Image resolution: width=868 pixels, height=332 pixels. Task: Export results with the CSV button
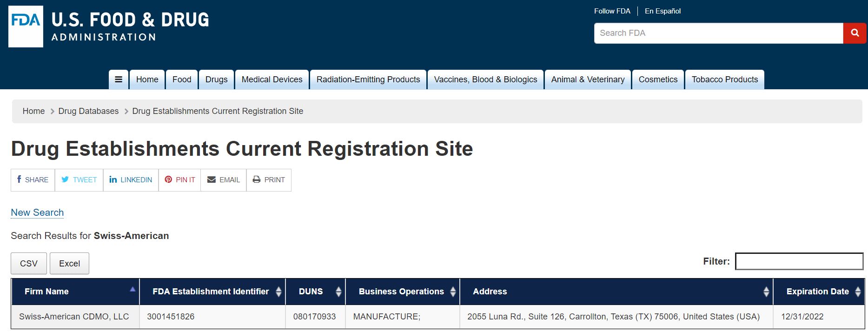[x=29, y=264]
